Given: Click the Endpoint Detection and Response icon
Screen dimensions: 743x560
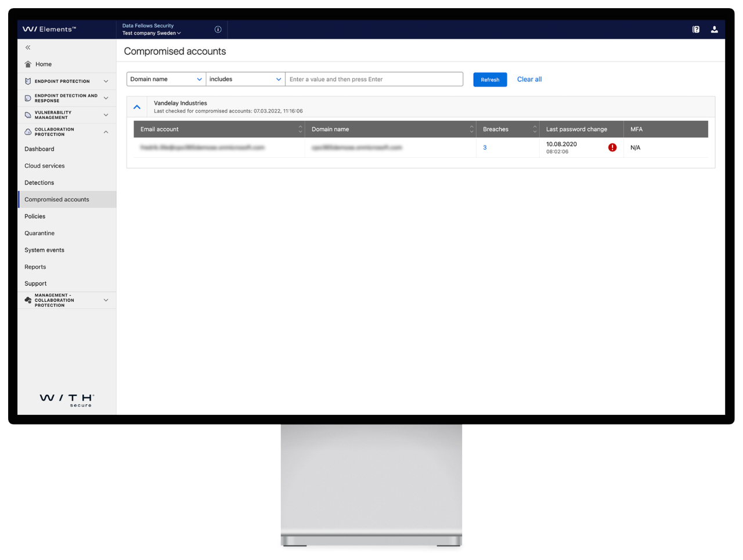Looking at the screenshot, I should coord(28,98).
